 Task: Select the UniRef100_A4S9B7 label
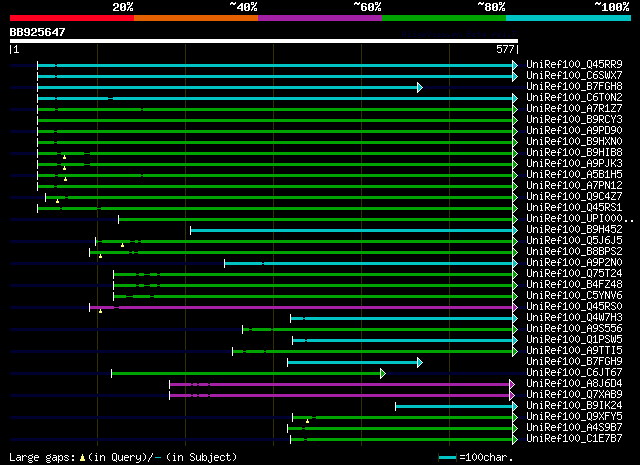[x=574, y=428]
